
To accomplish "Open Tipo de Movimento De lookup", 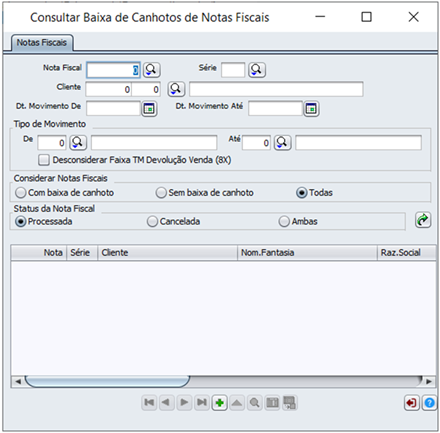I will coord(78,143).
